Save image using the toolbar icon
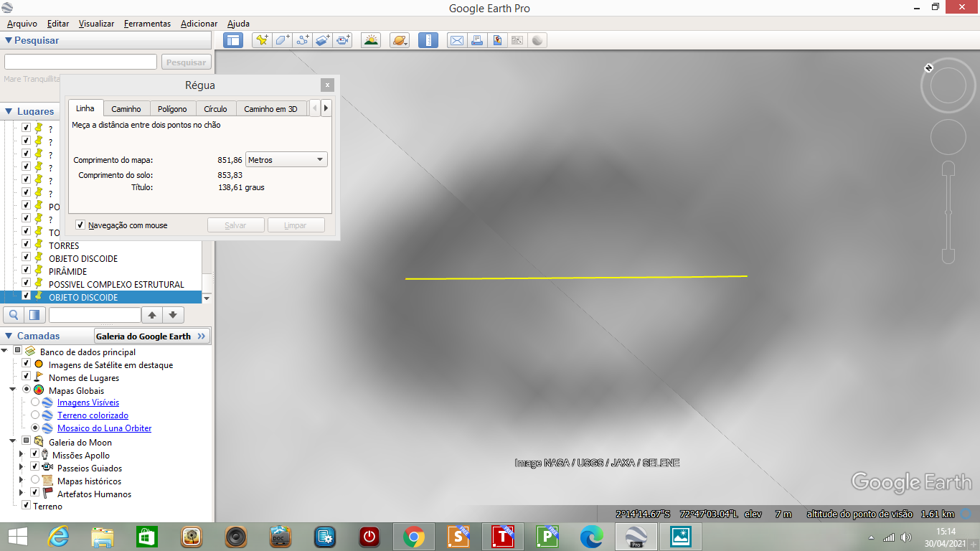 497,40
